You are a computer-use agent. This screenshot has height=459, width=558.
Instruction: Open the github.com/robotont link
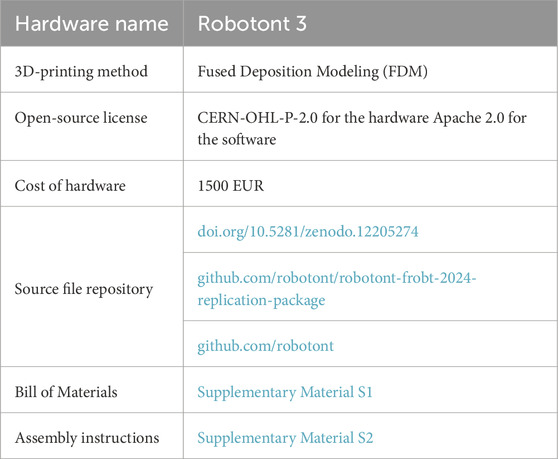click(265, 346)
